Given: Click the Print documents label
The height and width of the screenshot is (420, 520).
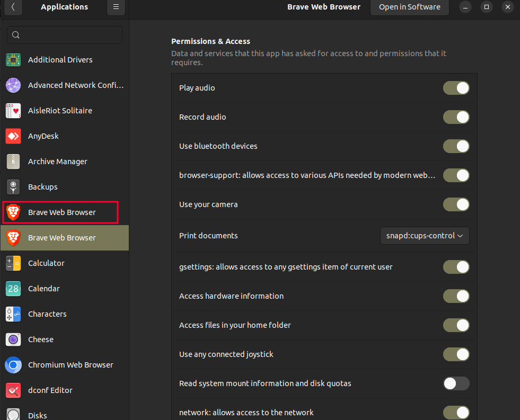Looking at the screenshot, I should [208, 236].
